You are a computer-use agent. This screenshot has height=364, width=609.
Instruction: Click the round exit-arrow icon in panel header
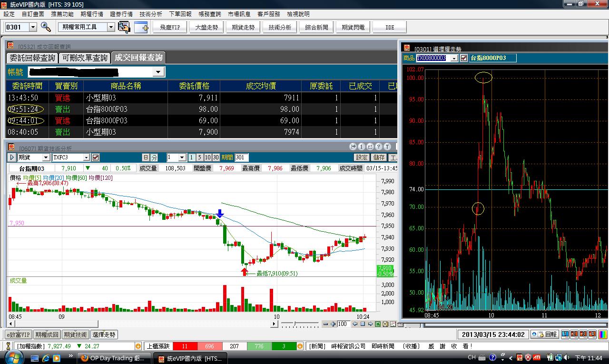[353, 147]
